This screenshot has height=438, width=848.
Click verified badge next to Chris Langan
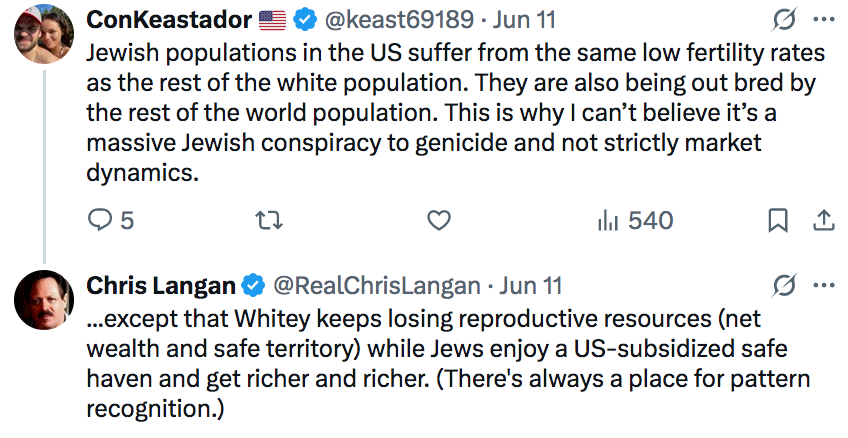coord(254,286)
